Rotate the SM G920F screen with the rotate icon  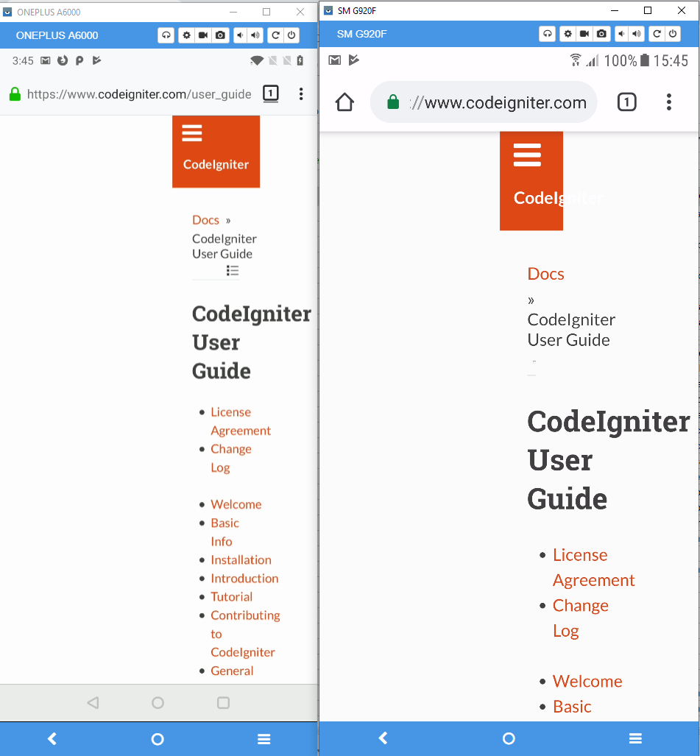[657, 34]
